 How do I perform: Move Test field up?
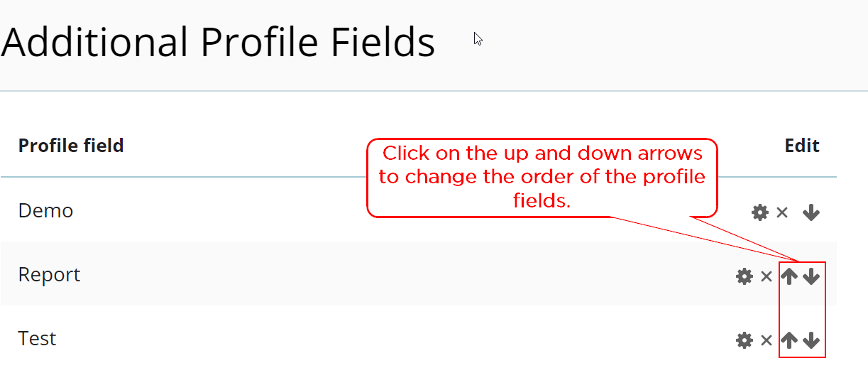789,340
